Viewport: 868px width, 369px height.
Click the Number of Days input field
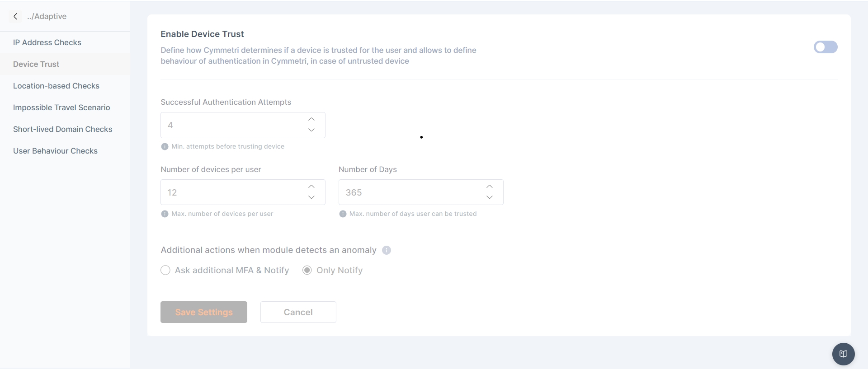pyautogui.click(x=409, y=192)
